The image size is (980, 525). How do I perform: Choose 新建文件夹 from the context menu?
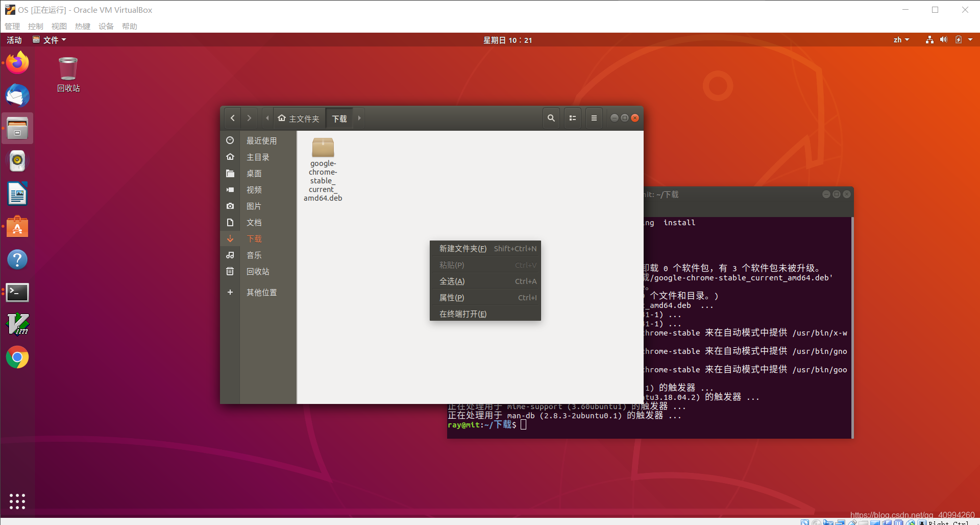click(485, 249)
